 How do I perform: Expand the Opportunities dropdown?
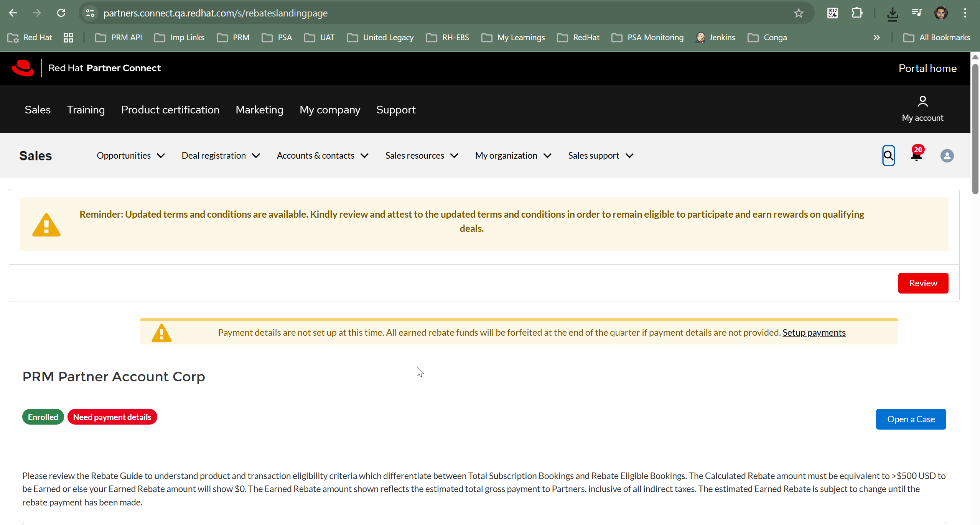click(131, 156)
